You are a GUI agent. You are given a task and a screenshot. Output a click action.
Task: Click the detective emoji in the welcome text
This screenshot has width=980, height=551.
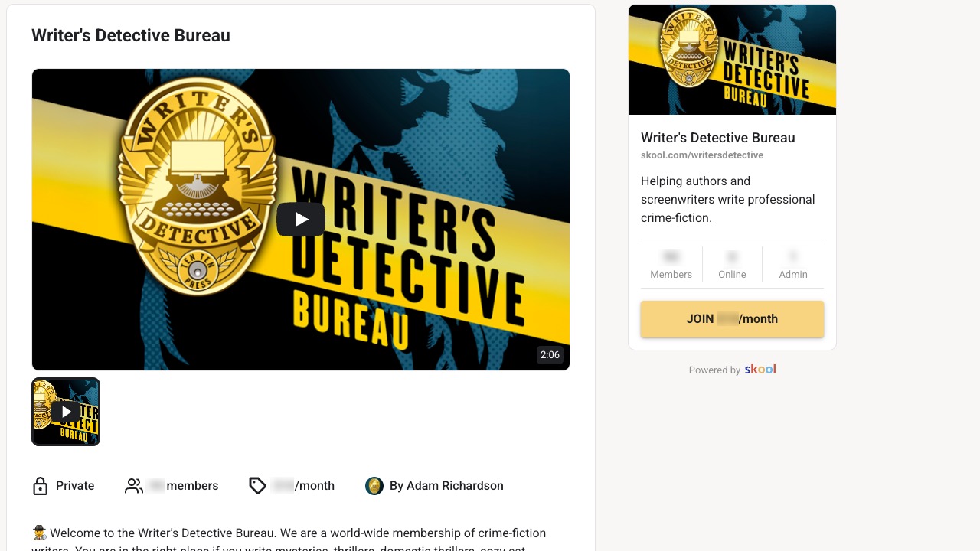[40, 533]
